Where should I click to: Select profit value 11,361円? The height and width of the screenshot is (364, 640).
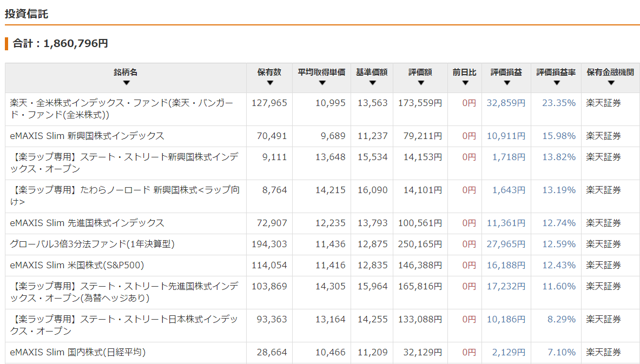pyautogui.click(x=506, y=223)
